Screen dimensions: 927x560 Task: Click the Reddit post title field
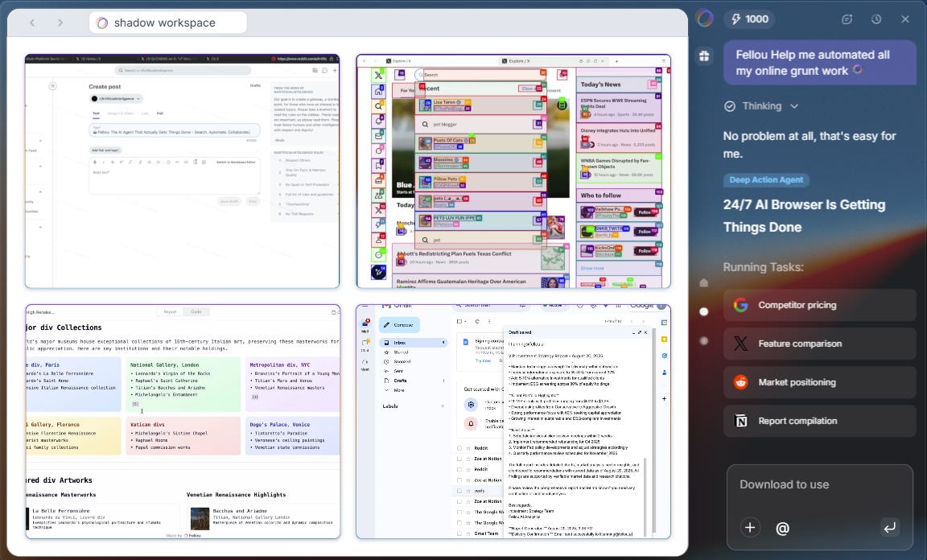pos(175,130)
